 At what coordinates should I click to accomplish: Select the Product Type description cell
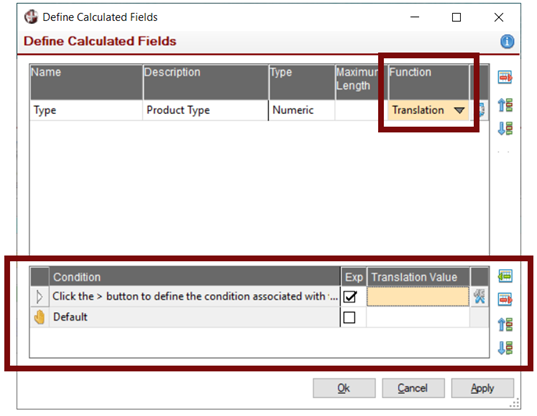click(205, 110)
